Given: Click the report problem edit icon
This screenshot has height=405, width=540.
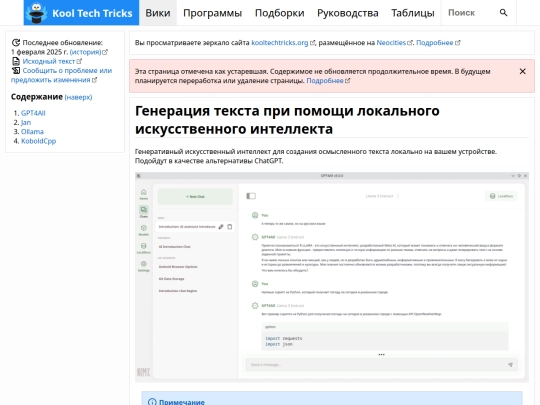Looking at the screenshot, I should pyautogui.click(x=16, y=71).
